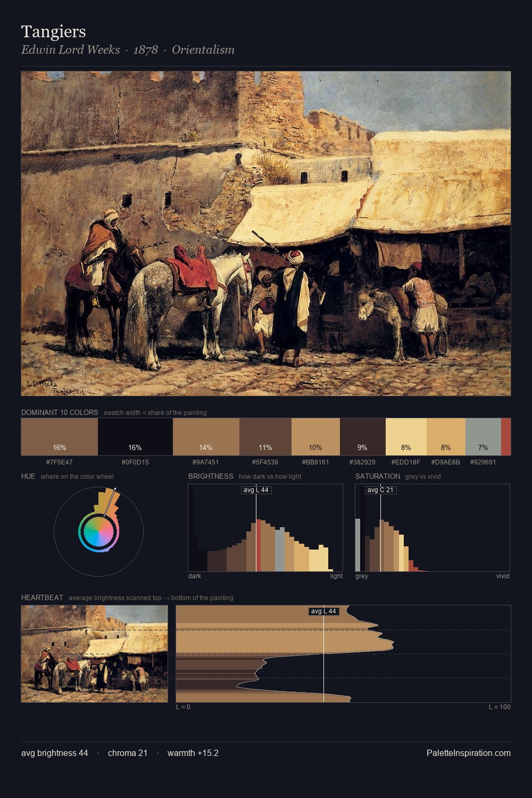This screenshot has width=532, height=798.
Task: Click the 'HEARTBEAT' section heading
Action: [42, 597]
